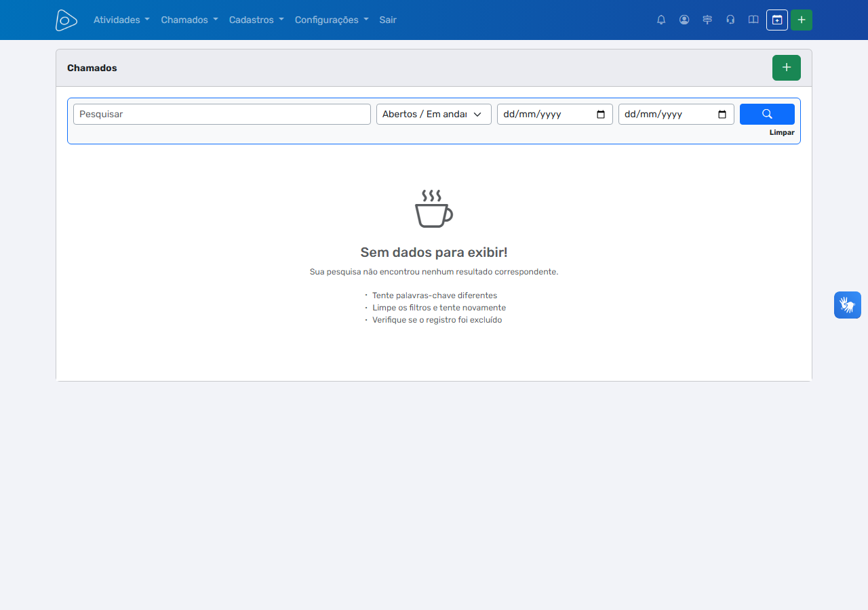This screenshot has height=610, width=868.
Task: Focus the Pesquisar search field
Action: coord(222,114)
